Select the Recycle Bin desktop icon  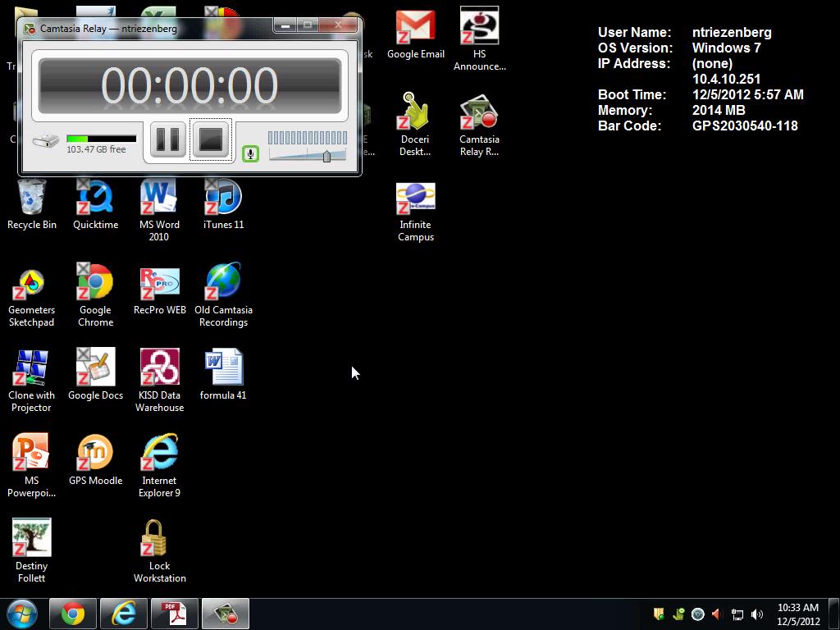(x=32, y=205)
